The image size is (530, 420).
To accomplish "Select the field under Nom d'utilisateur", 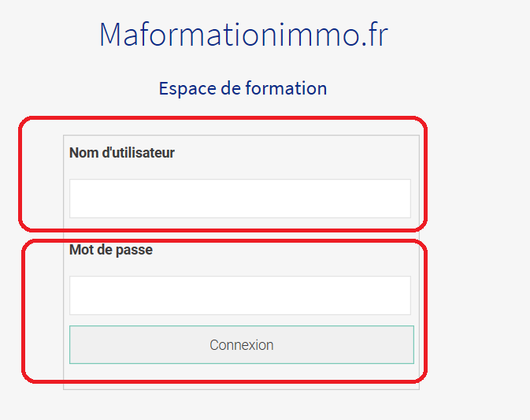I will click(239, 198).
